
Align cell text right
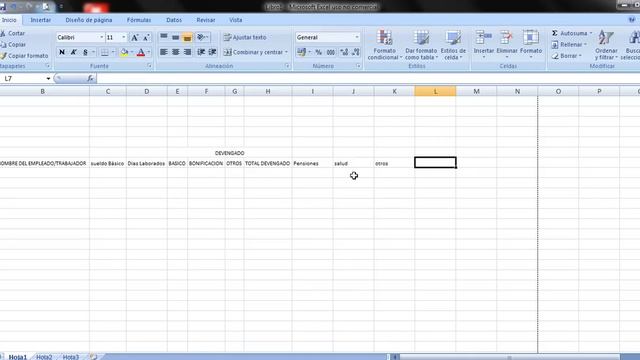tap(187, 52)
